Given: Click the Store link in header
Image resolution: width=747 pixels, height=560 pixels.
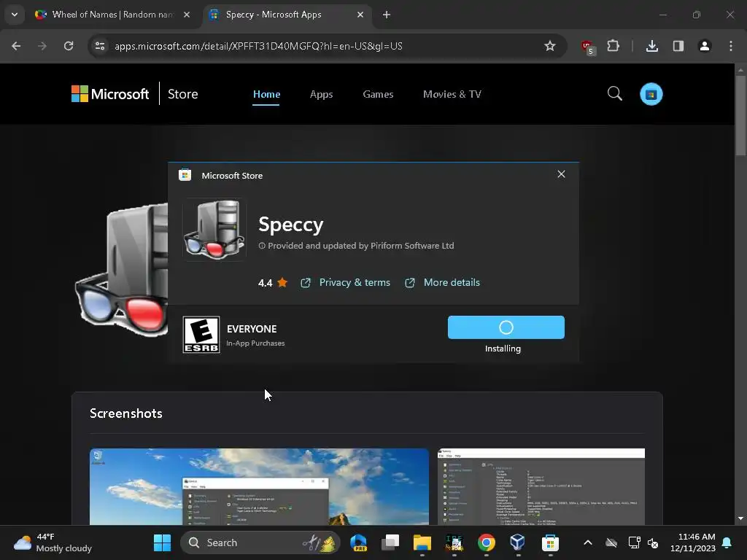Looking at the screenshot, I should (x=182, y=94).
